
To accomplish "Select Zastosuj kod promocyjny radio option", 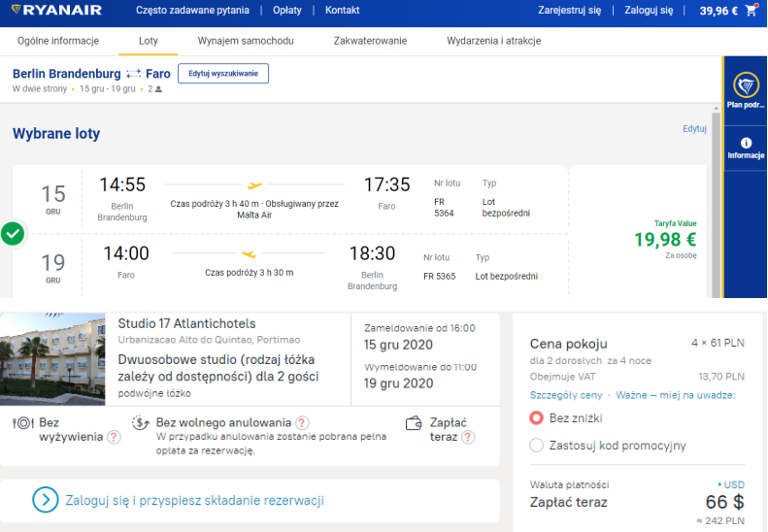I will point(536,446).
